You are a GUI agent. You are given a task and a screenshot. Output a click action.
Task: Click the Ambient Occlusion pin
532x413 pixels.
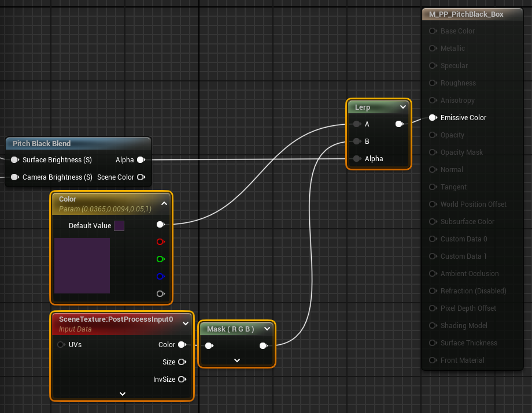pos(433,274)
